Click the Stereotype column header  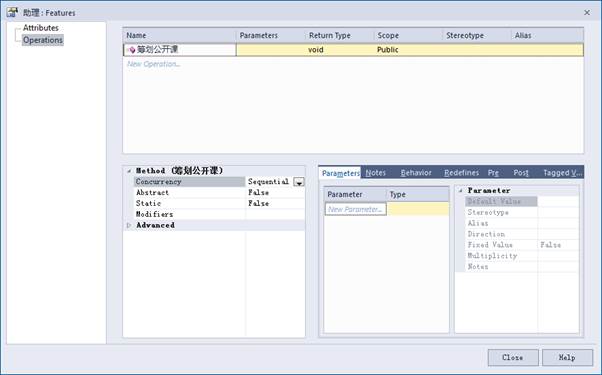(x=476, y=35)
